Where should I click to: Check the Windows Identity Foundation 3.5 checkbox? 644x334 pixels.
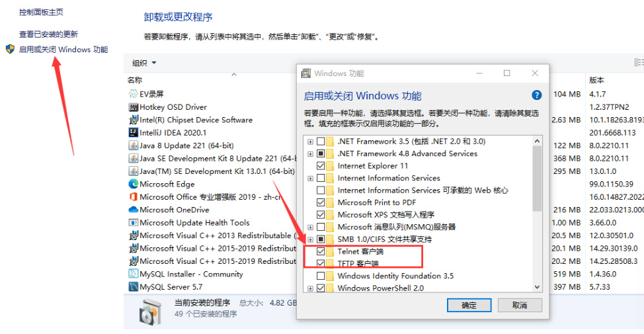point(321,276)
